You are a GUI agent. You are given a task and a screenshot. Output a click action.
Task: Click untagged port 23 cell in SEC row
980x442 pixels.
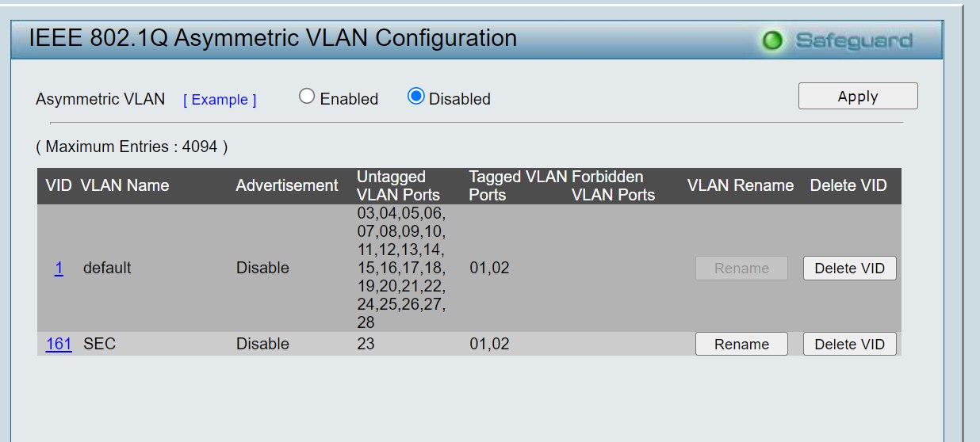[366, 344]
